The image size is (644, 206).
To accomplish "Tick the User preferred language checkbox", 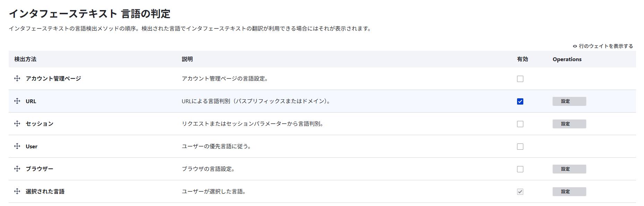I will [x=520, y=147].
